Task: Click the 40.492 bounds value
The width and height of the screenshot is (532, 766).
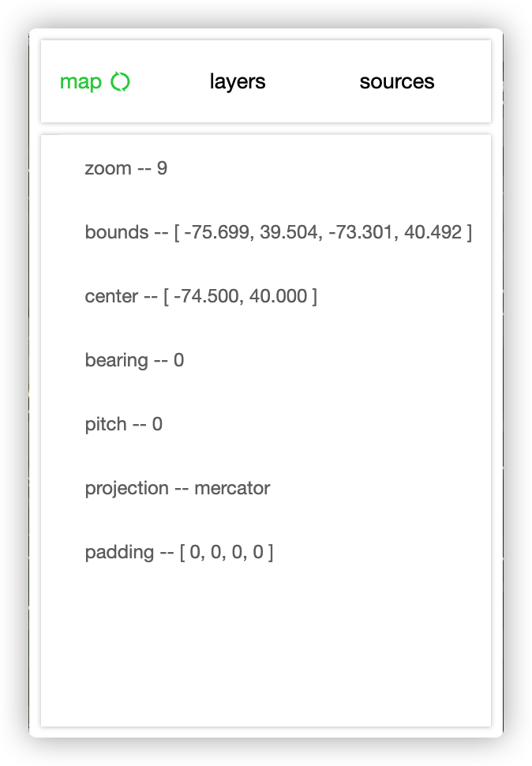Action: [x=433, y=232]
